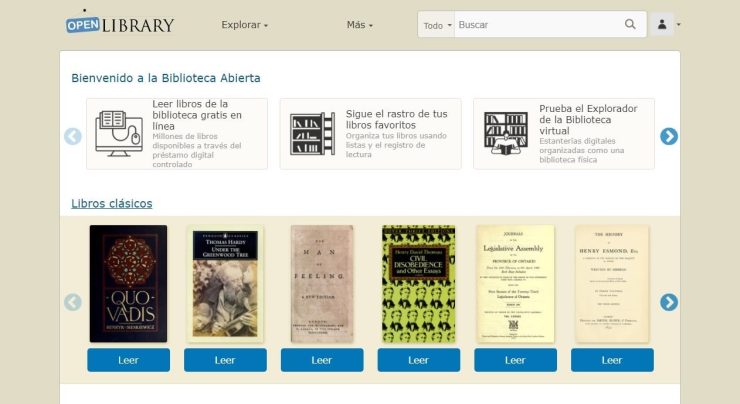Click the computer reading online icon
This screenshot has width=740, height=404.
pos(119,134)
